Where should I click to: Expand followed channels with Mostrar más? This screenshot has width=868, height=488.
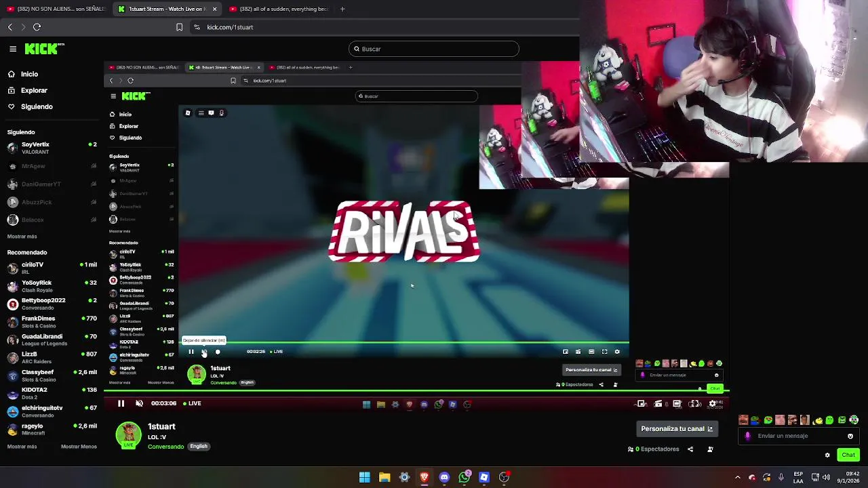[x=22, y=237]
